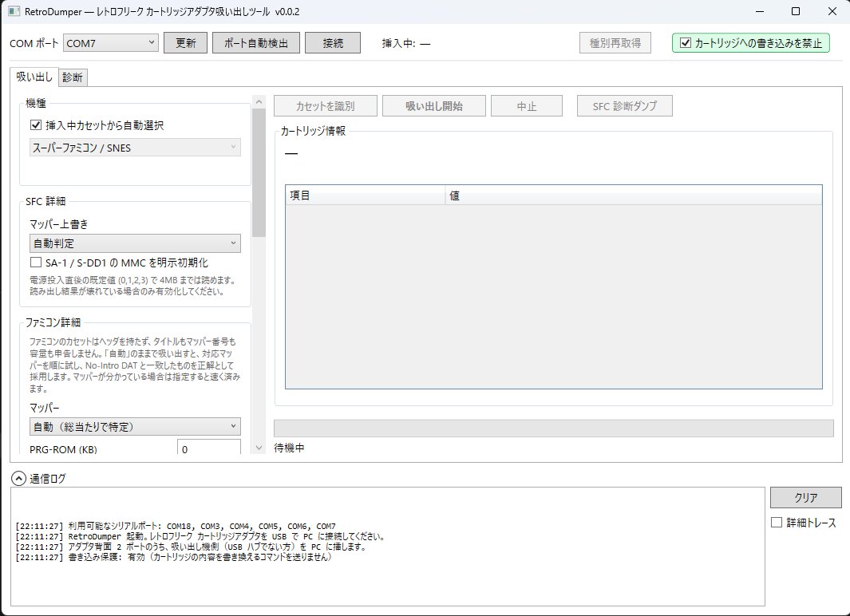The image size is (850, 616).
Task: Open the マッパー上書き 自動判定 dropdown
Action: pos(135,243)
